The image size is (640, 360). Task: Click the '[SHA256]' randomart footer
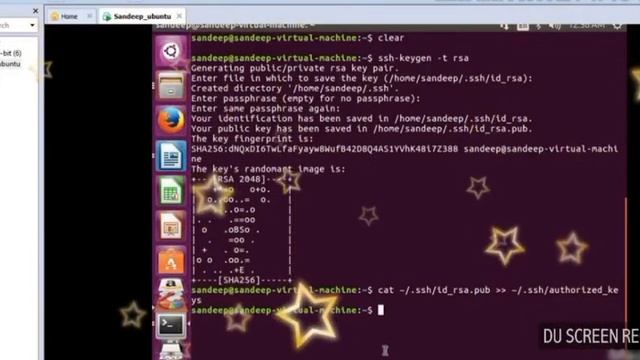[239, 280]
